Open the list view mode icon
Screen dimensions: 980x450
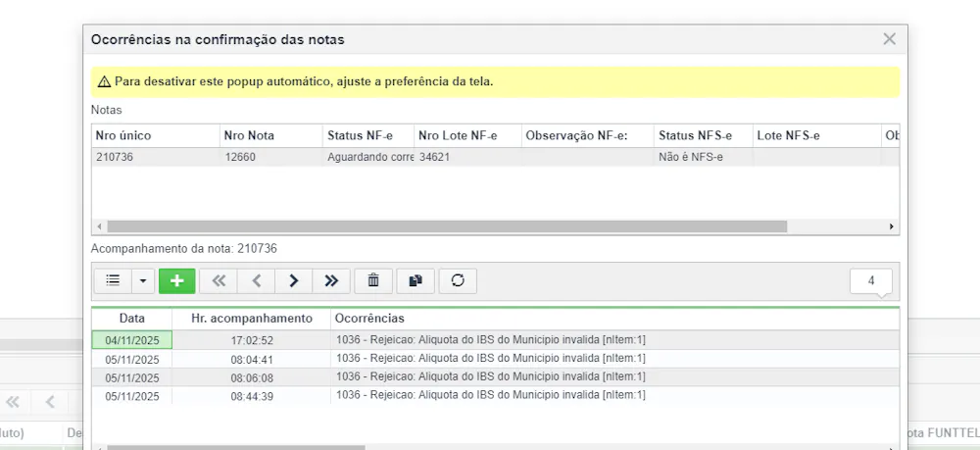113,280
